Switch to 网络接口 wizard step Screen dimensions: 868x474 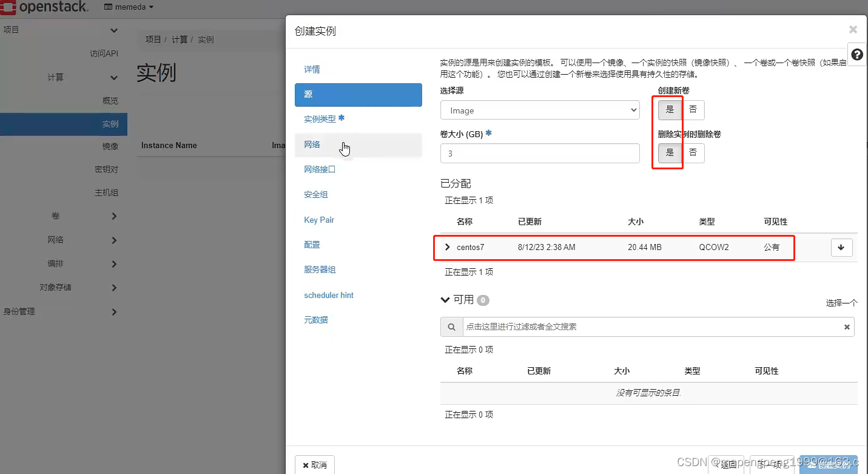pyautogui.click(x=358, y=169)
